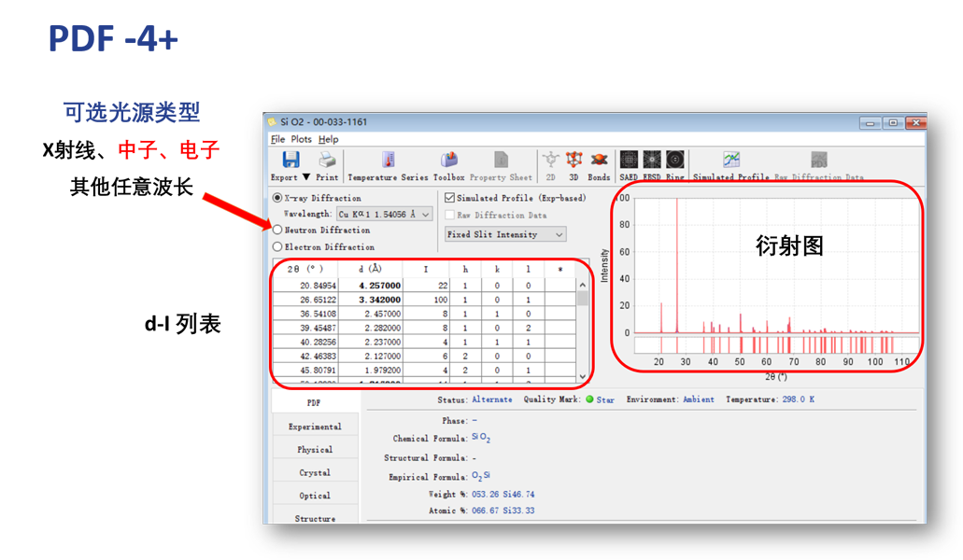Open the Bonds view icon
963x560 pixels.
point(599,161)
